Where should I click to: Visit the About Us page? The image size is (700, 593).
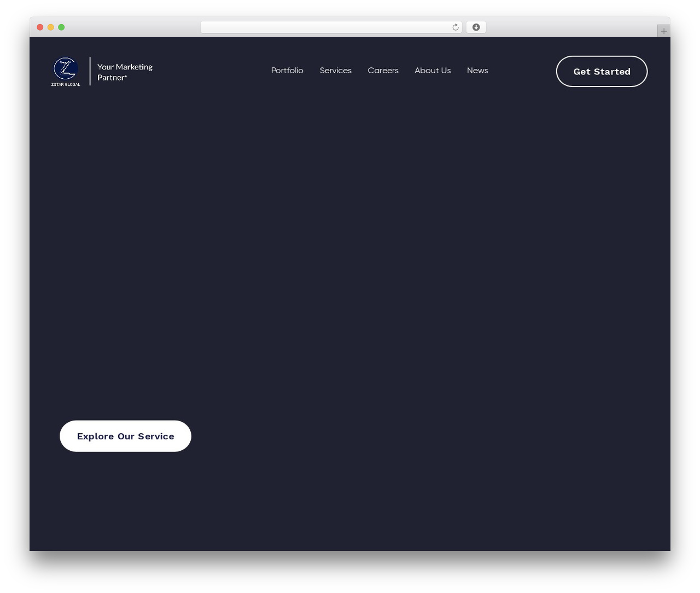click(x=433, y=71)
